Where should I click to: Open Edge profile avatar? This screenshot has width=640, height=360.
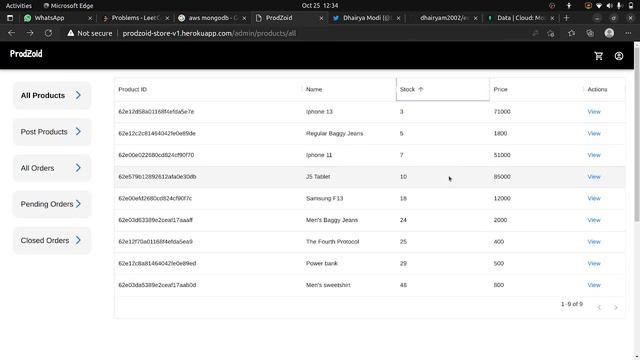pyautogui.click(x=609, y=33)
